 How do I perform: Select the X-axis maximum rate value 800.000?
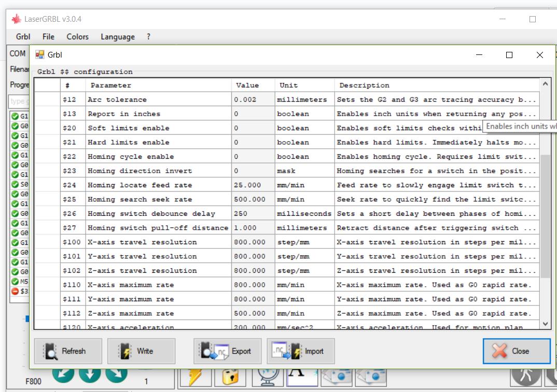(253, 285)
